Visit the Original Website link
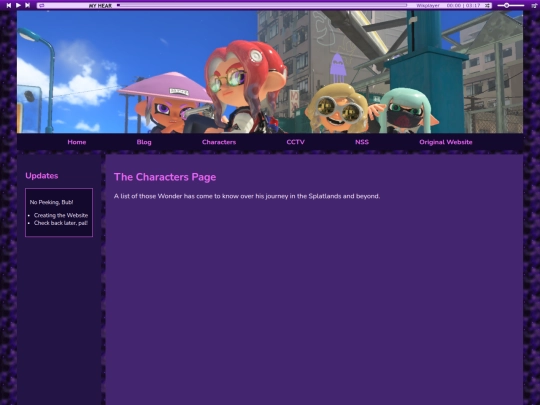Viewport: 540px width, 405px height. (x=446, y=142)
